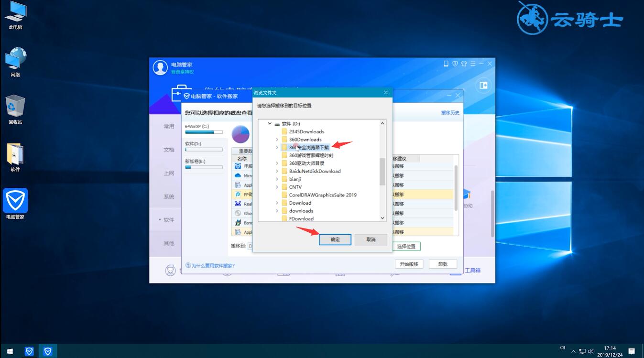
Task: Open 常用 category in 电脑管家 sidebar
Action: click(x=169, y=126)
